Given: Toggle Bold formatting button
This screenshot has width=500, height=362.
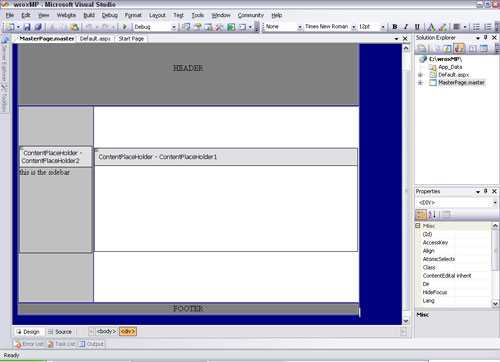Looking at the screenshot, I should tap(395, 27).
